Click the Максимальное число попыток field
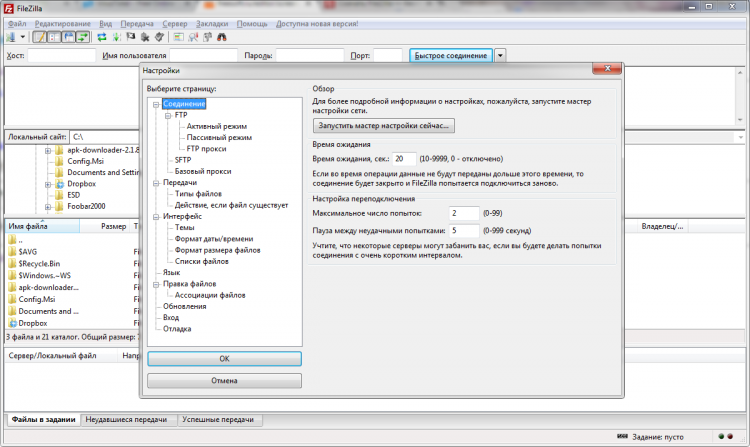The image size is (750, 447). point(464,213)
